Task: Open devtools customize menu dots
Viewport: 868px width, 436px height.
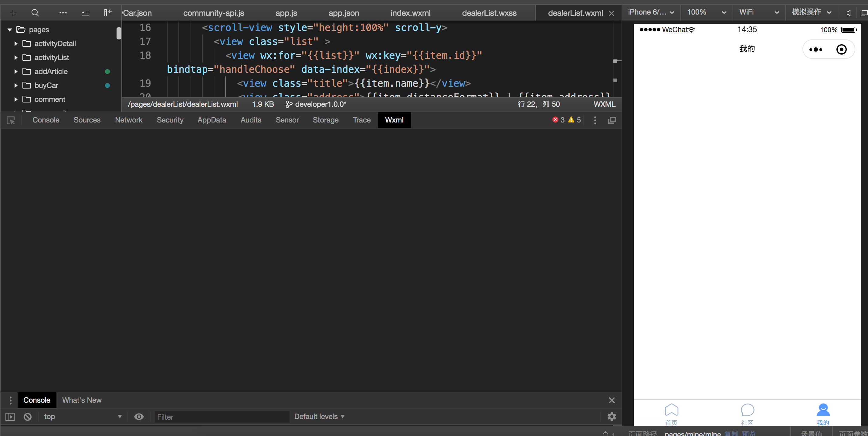Action: (x=595, y=120)
